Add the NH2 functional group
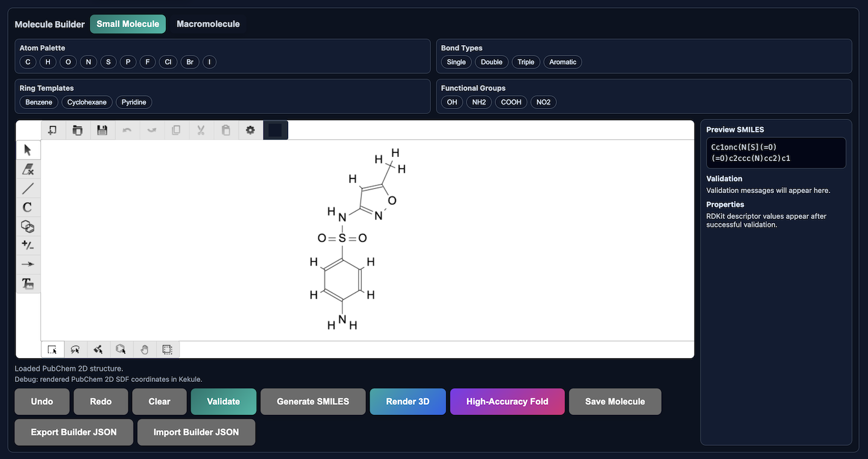Screen dimensions: 868x459 point(479,103)
